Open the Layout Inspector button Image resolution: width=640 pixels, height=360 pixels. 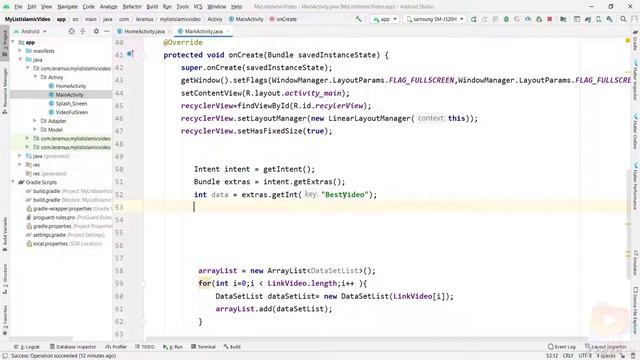pos(606,347)
